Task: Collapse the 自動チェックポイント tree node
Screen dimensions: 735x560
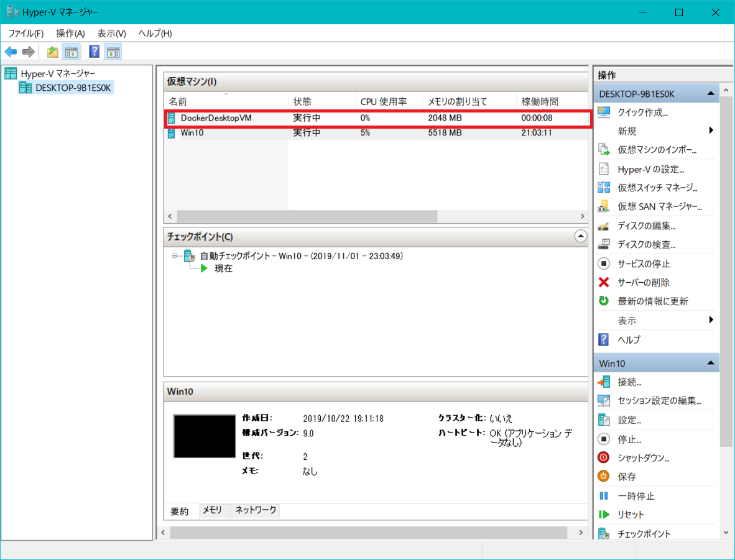Action: (175, 256)
